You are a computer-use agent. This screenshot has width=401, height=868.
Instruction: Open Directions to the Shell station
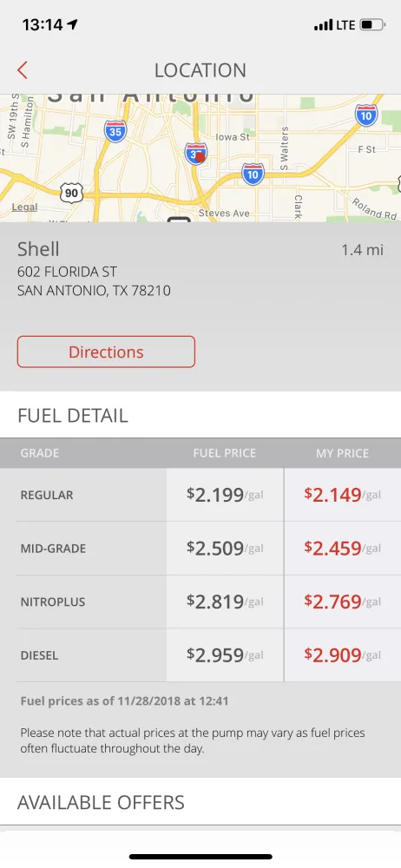pos(107,352)
